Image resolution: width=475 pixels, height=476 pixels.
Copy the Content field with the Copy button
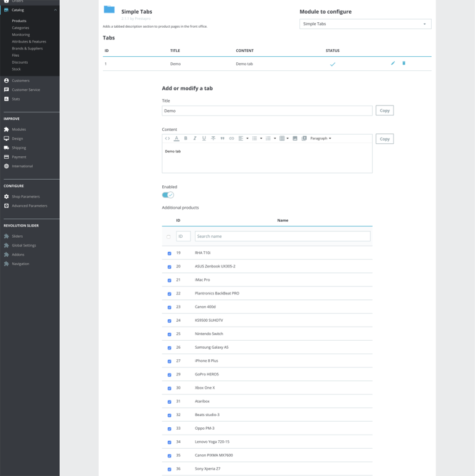click(384, 139)
